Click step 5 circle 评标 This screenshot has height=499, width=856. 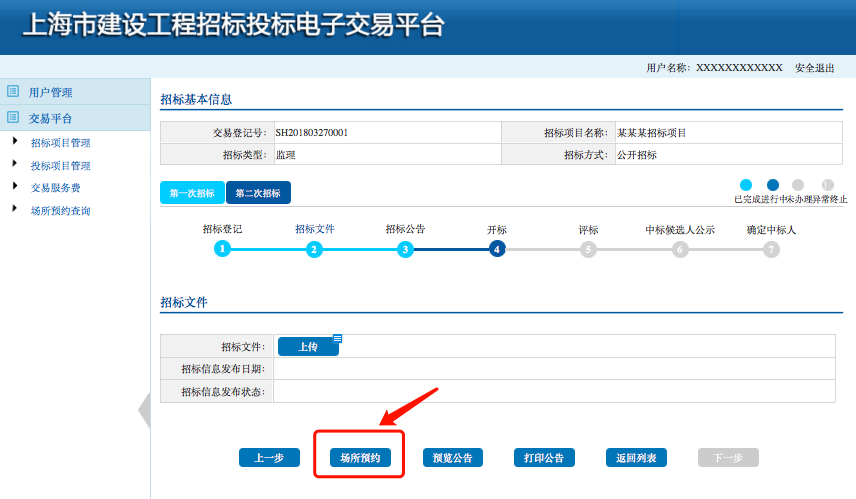click(588, 250)
